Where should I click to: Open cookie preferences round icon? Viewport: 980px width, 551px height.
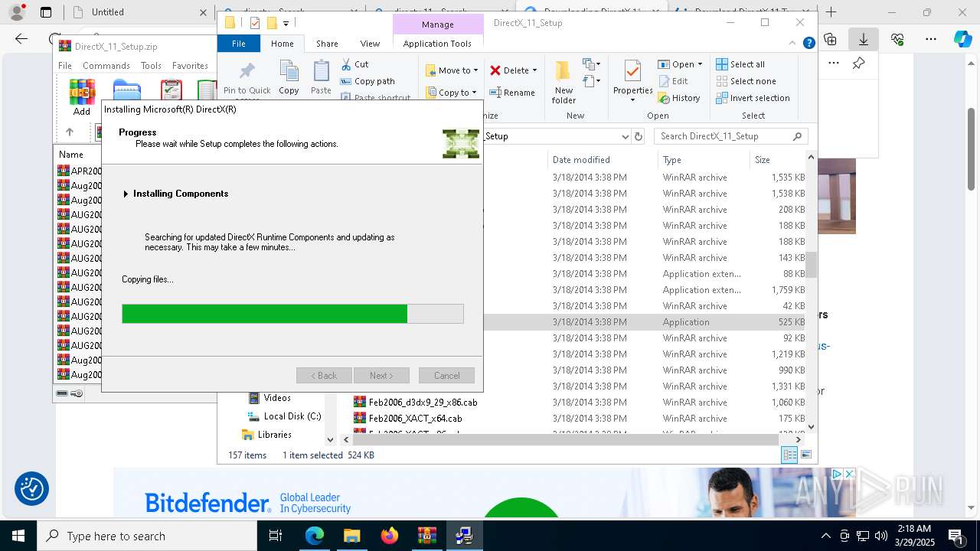(32, 489)
